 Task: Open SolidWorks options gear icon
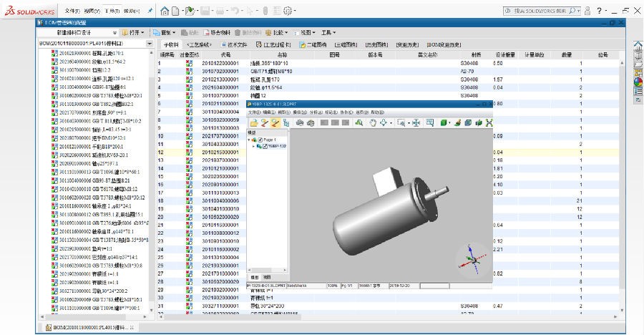tap(288, 11)
